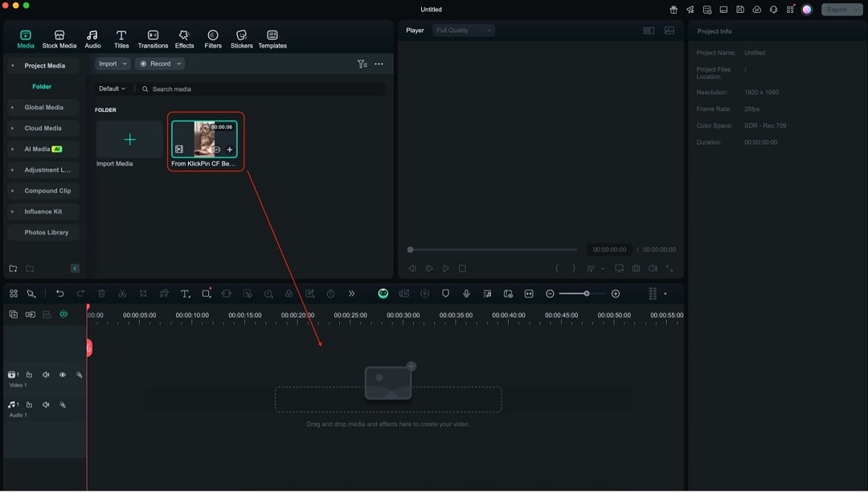Zoom in timeline with plus button

point(616,294)
